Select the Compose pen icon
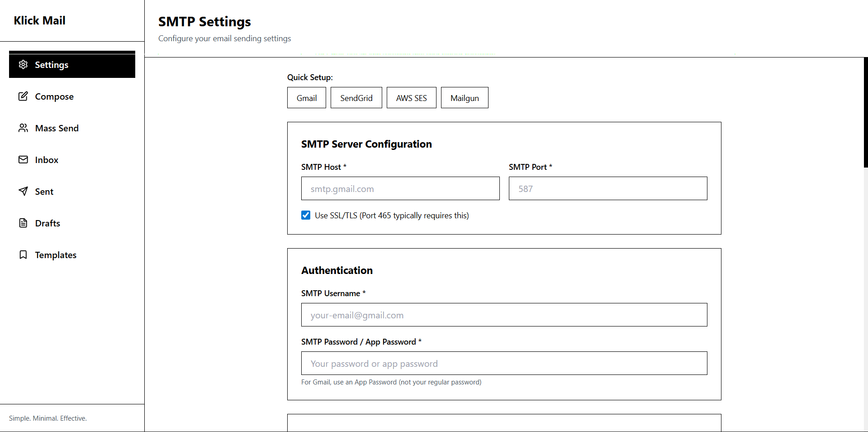The height and width of the screenshot is (432, 868). (23, 96)
